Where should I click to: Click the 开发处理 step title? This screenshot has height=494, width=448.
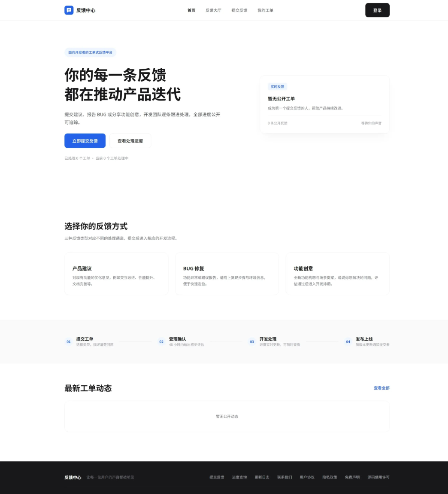pos(268,339)
